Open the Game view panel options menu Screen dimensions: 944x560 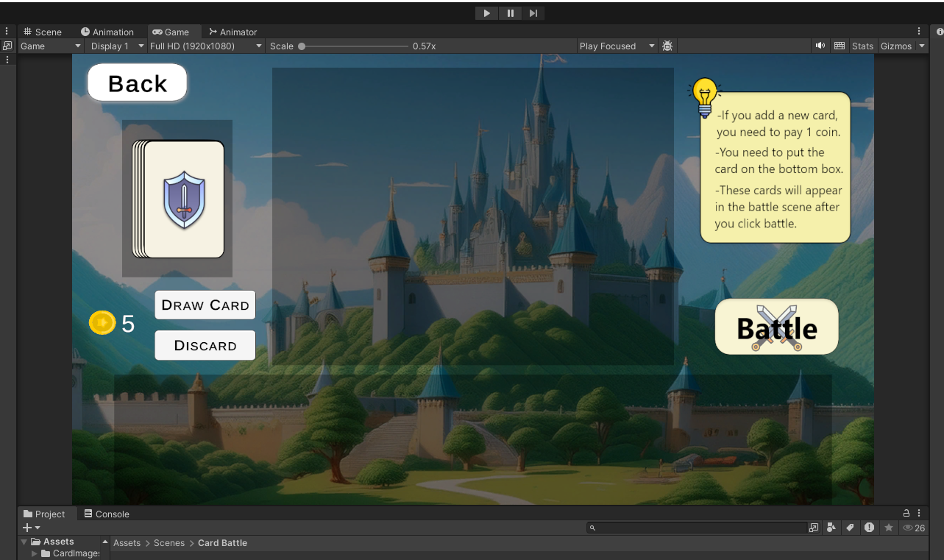(919, 32)
